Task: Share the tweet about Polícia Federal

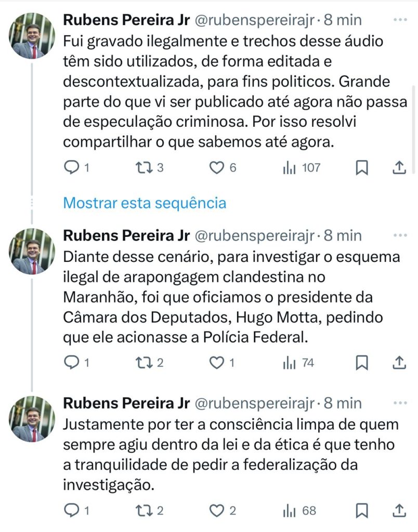Action: [398, 363]
